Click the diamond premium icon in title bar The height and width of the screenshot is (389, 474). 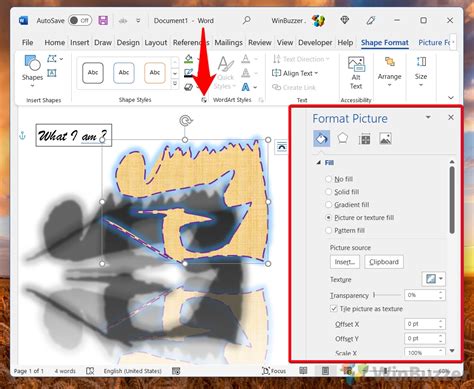click(x=345, y=20)
